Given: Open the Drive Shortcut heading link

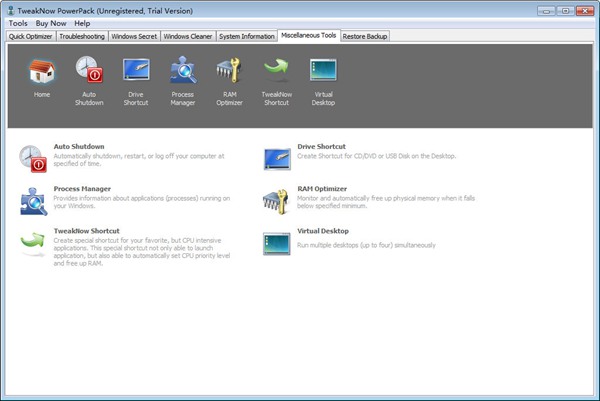Looking at the screenshot, I should [x=321, y=147].
